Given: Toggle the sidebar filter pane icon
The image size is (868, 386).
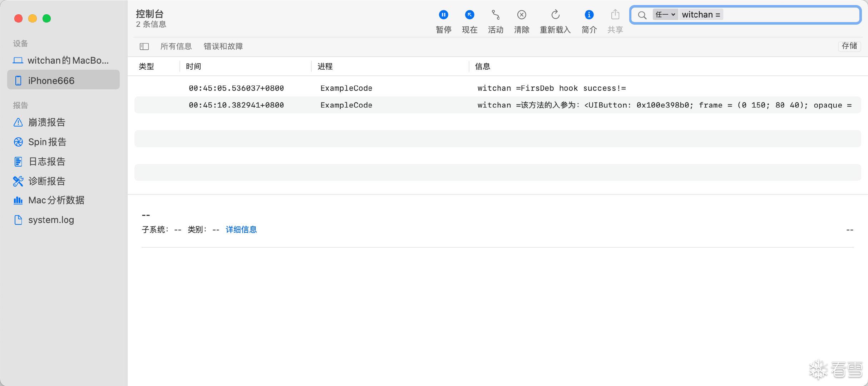Looking at the screenshot, I should tap(144, 46).
